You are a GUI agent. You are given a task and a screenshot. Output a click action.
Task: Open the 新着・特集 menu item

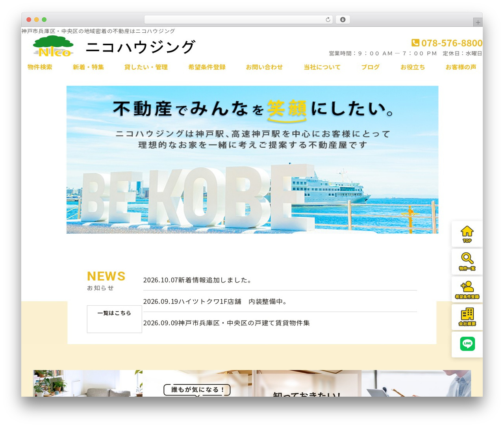88,67
